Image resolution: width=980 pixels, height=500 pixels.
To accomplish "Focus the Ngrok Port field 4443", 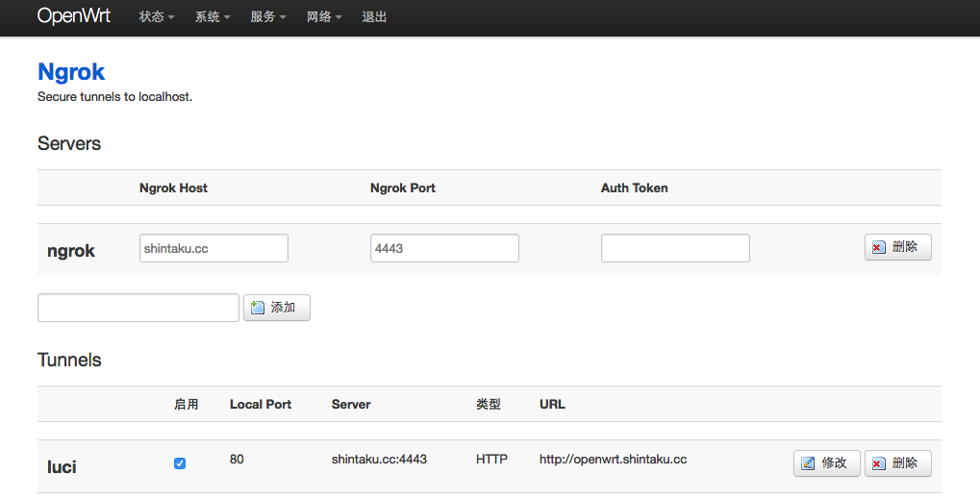I will click(444, 248).
